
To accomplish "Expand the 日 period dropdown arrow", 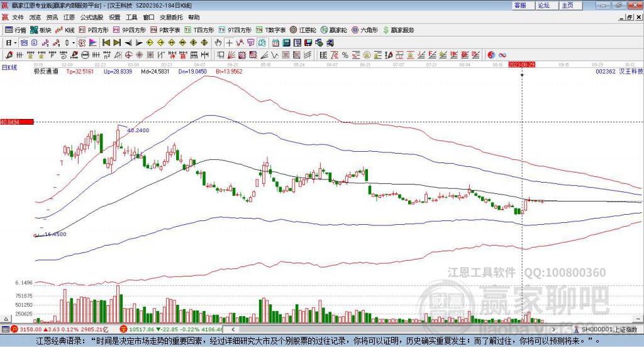I will coord(15,43).
